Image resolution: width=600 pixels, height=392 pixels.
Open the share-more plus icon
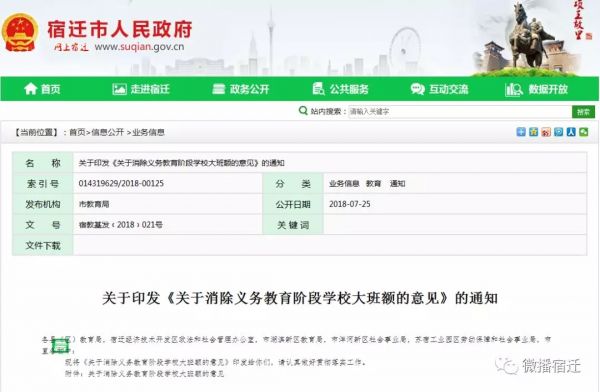(521, 132)
